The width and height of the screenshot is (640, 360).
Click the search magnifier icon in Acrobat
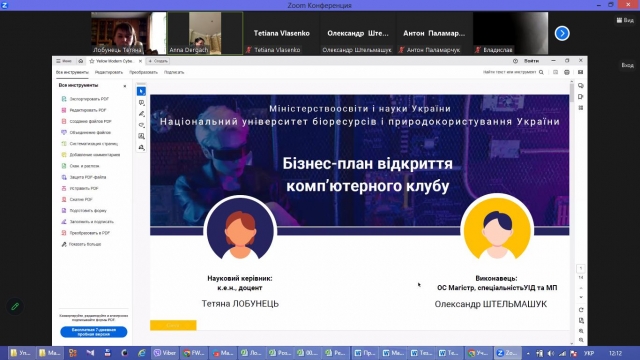[541, 72]
